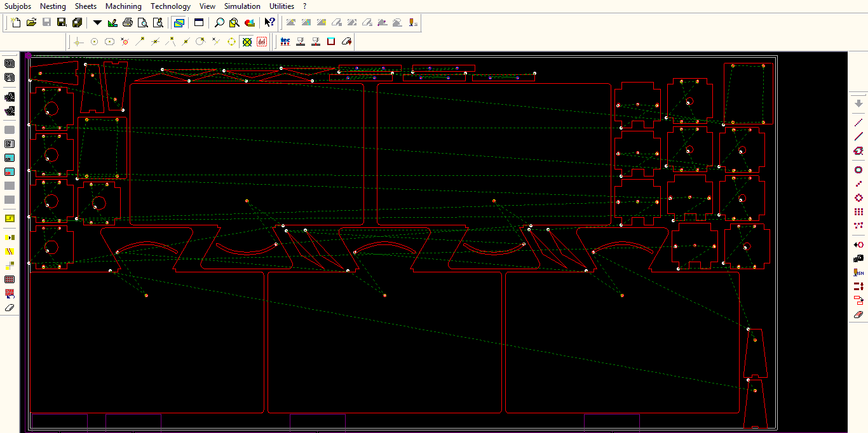Viewport: 868px width, 433px height.
Task: Click the Print icon
Action: [128, 23]
